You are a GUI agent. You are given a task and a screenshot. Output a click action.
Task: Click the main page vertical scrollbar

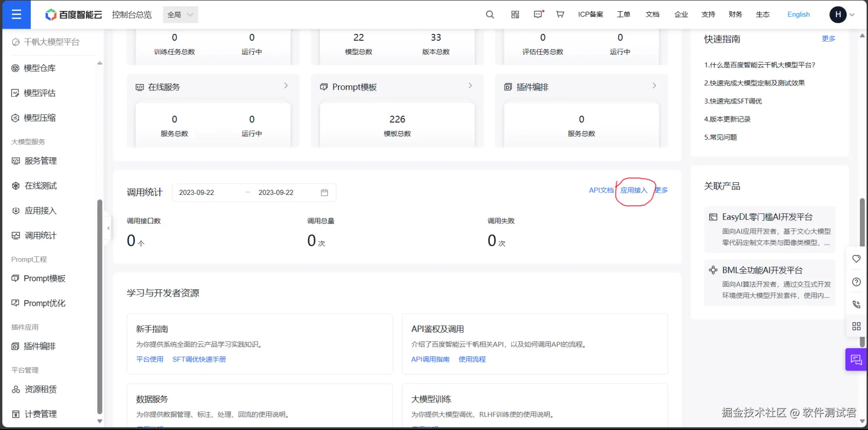click(x=862, y=272)
